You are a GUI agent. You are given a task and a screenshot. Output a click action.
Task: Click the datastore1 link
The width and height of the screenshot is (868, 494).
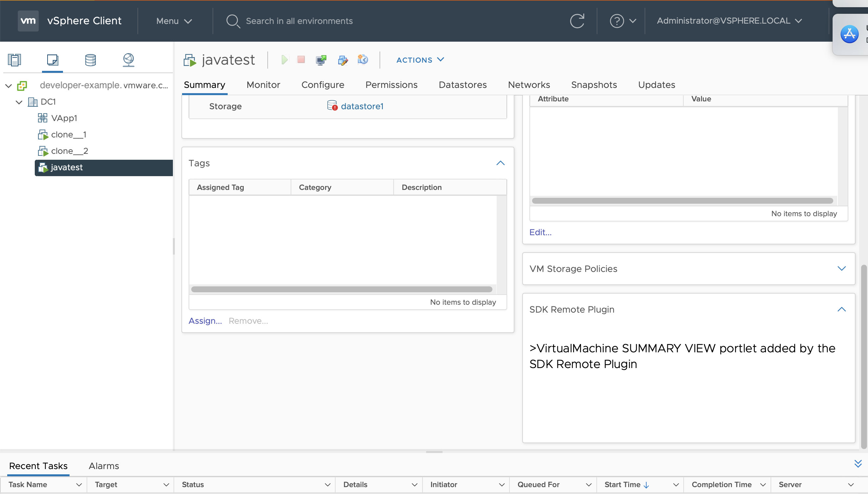pos(362,106)
